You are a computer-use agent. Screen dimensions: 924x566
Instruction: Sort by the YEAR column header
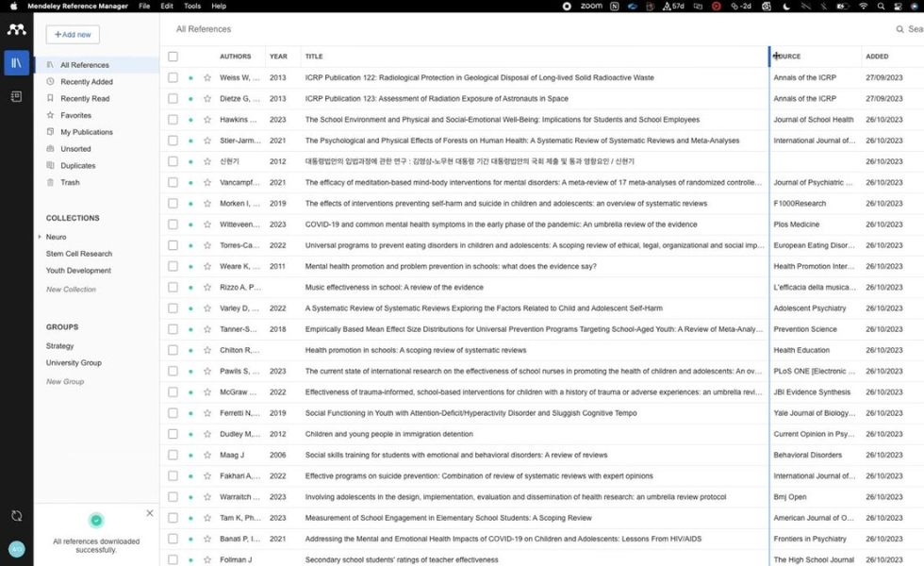point(278,57)
